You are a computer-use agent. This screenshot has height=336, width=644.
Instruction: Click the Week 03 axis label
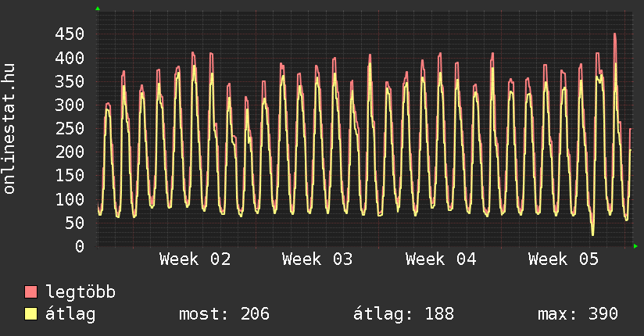317,259
